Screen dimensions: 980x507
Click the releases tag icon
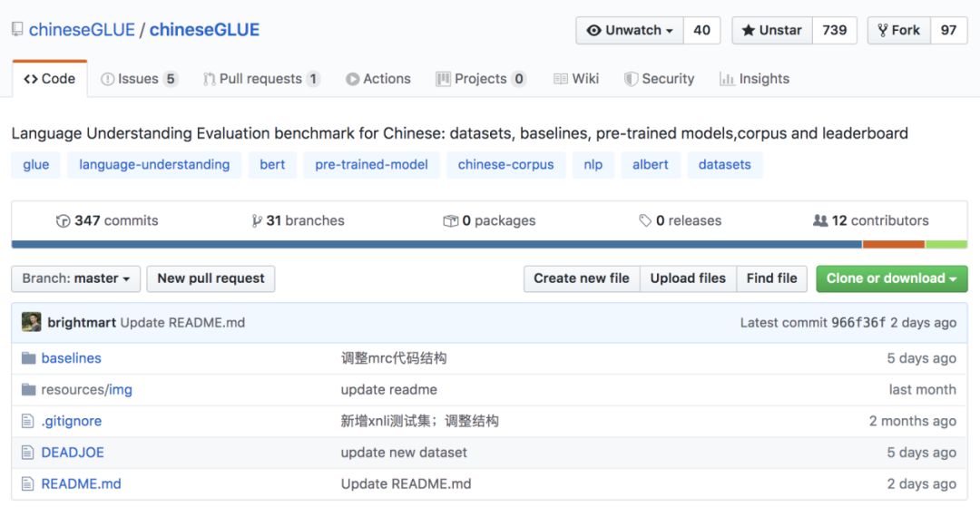click(645, 220)
